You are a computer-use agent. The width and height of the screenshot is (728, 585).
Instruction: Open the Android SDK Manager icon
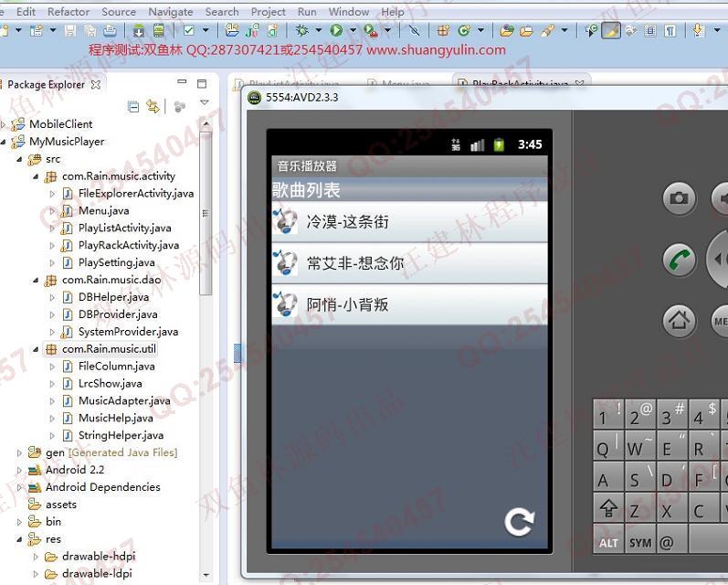pos(138,31)
